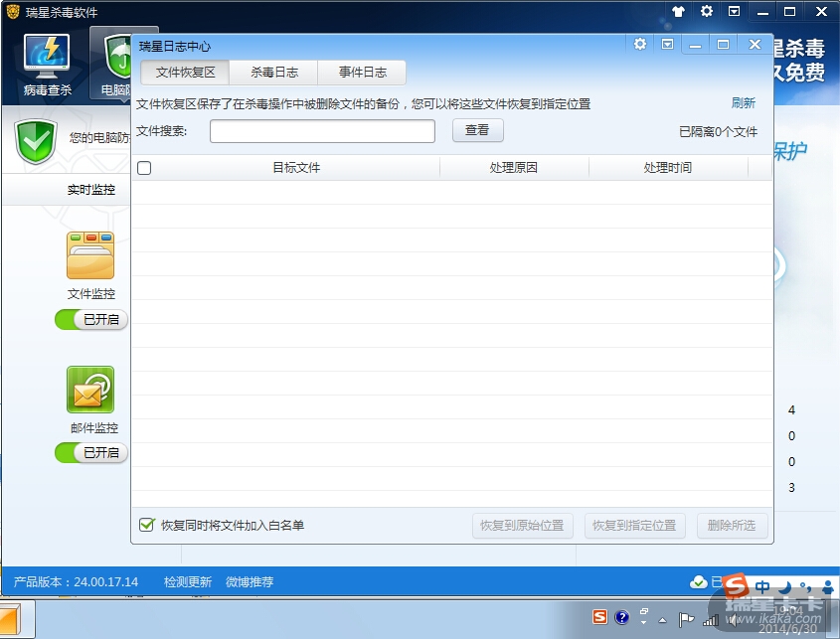Click the 已隔离0个文件 status text
The width and height of the screenshot is (840, 639).
(x=718, y=132)
